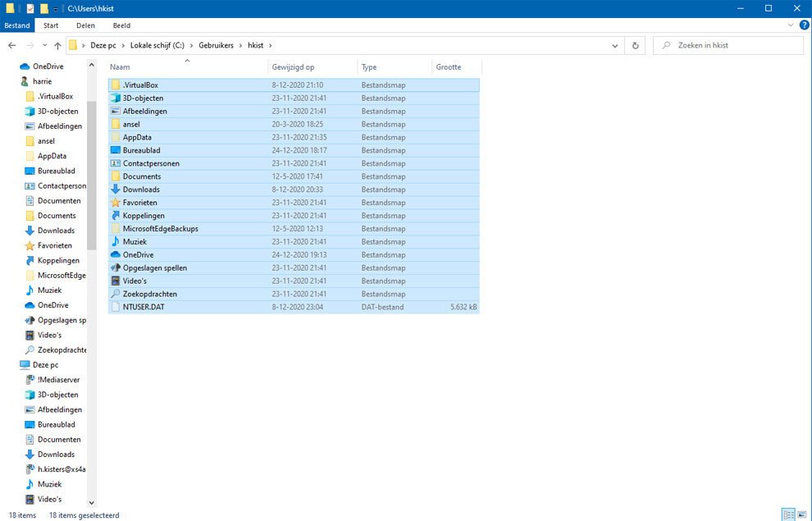
Task: Expand the Lokale schijf (C:) breadcrumb chevron
Action: [192, 46]
